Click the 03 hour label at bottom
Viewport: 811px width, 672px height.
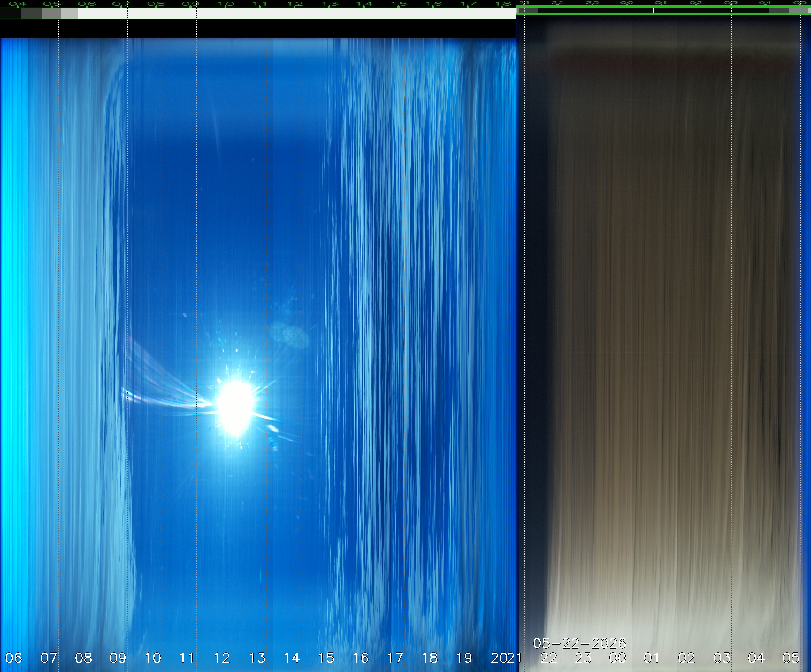point(722,658)
